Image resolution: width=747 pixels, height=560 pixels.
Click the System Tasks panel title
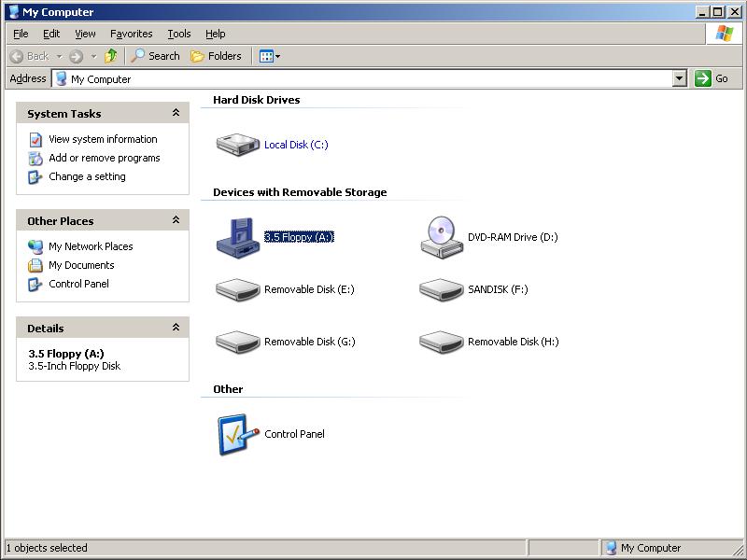[64, 114]
